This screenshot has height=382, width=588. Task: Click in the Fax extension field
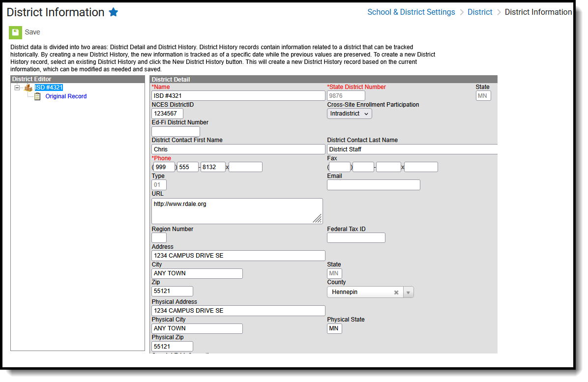[x=421, y=167]
